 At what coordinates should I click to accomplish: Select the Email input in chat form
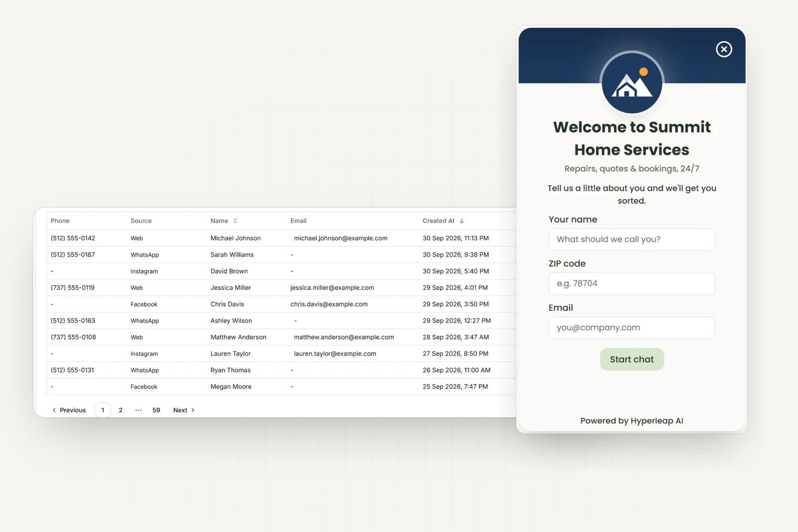[632, 328]
